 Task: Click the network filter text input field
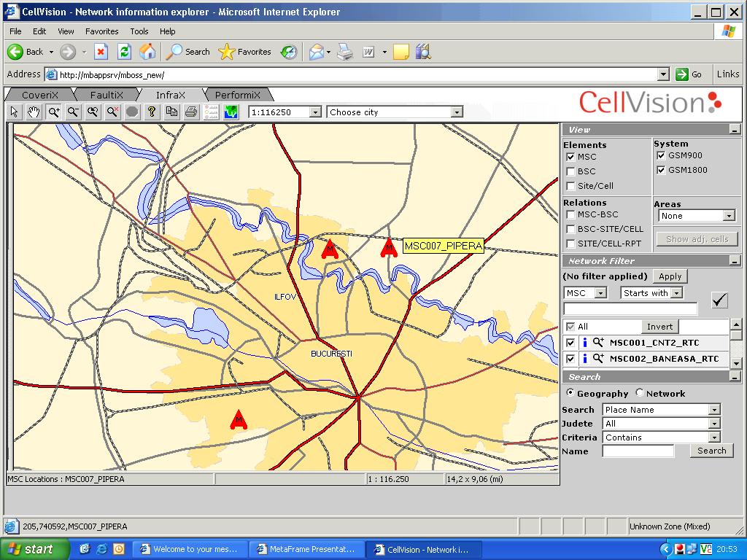click(630, 308)
